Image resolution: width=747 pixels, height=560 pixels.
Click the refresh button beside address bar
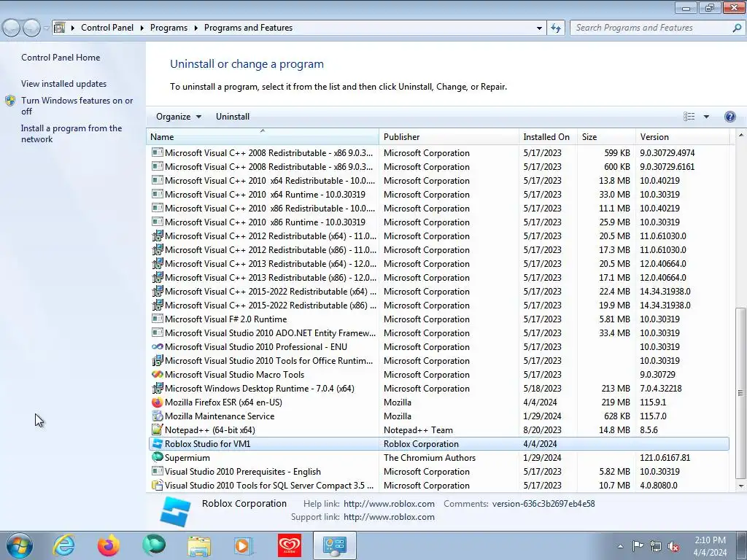pos(555,28)
